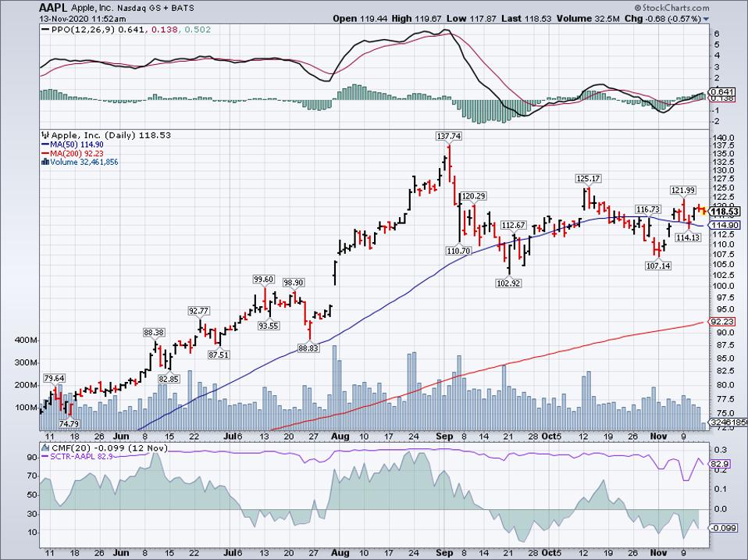Click the 92.23 tag on the right axis

click(x=723, y=322)
